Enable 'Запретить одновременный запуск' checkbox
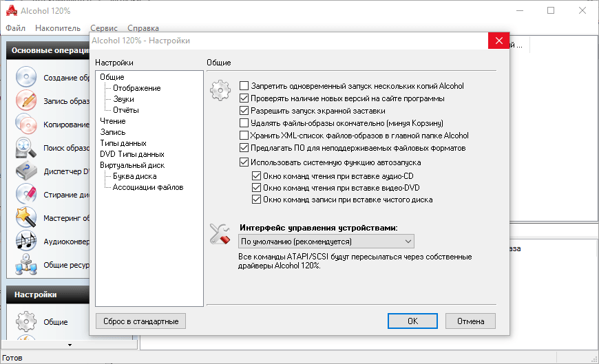This screenshot has width=599, height=364. [244, 86]
